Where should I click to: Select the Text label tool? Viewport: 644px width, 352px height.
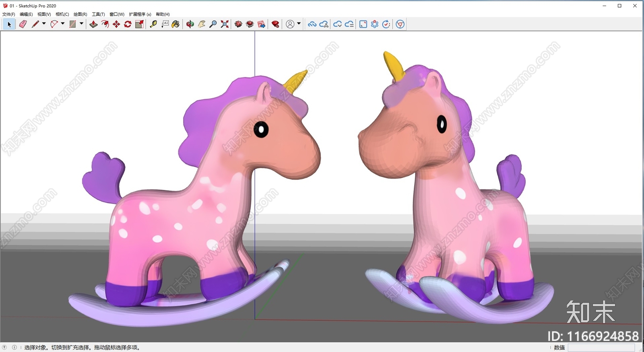click(165, 24)
